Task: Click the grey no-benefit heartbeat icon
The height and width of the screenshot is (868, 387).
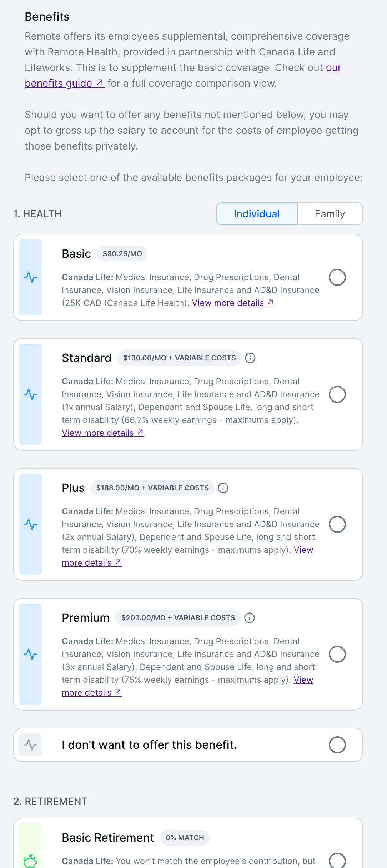Action: 30,745
